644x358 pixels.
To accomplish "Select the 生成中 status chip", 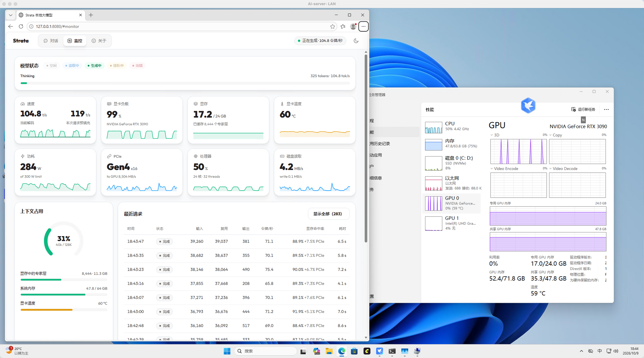I will pyautogui.click(x=95, y=66).
